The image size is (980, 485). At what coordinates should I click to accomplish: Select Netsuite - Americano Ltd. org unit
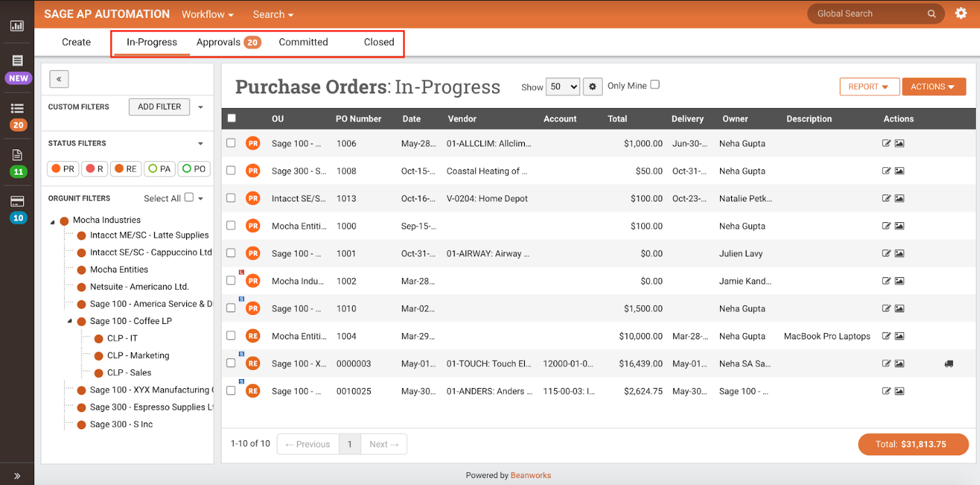pos(139,286)
